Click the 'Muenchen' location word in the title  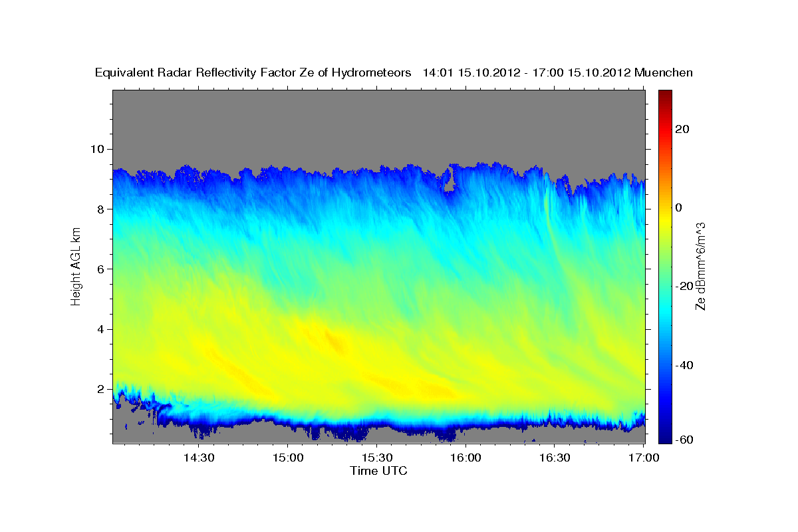pos(664,72)
